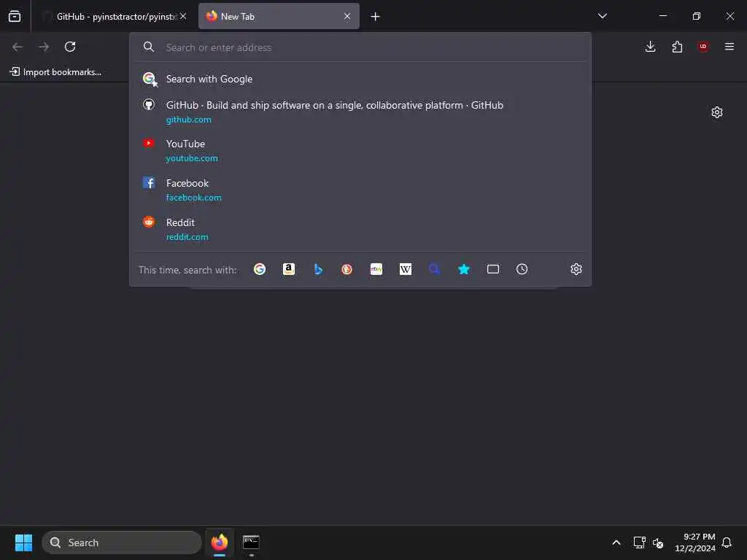This screenshot has height=560, width=747.
Task: Search this time with Wikipedia icon
Action: (x=406, y=270)
